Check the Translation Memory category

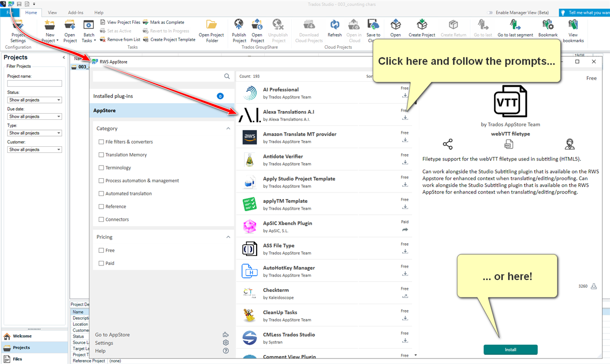(101, 155)
